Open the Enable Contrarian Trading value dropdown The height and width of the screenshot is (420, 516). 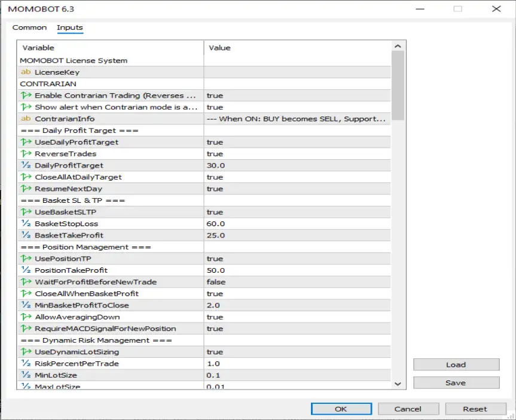click(x=297, y=96)
